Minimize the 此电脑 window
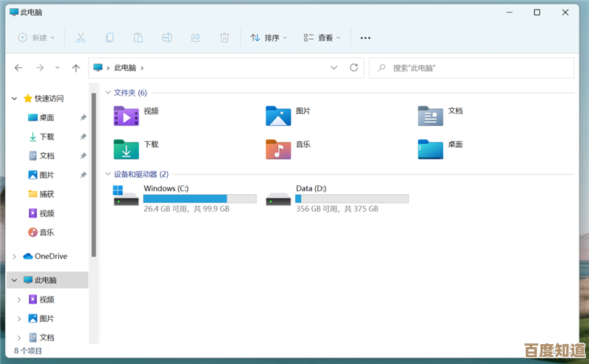This screenshot has height=364, width=589. pos(509,13)
